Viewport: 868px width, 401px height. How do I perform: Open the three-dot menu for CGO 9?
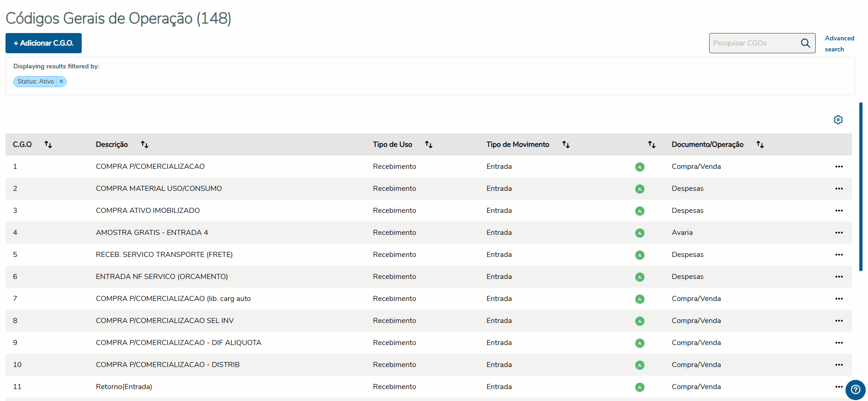839,343
